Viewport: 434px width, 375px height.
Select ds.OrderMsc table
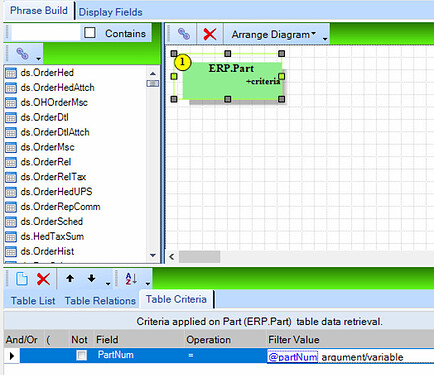(47, 147)
